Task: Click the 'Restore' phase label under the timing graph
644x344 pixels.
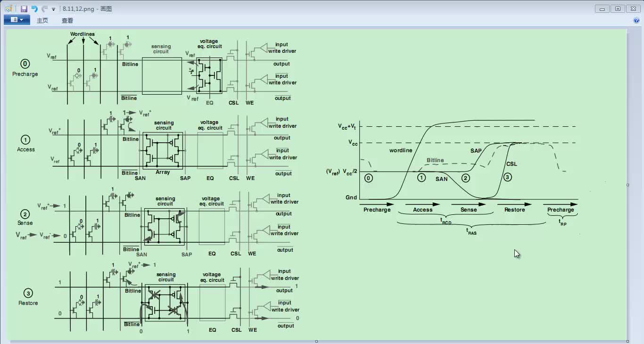Action: (514, 210)
